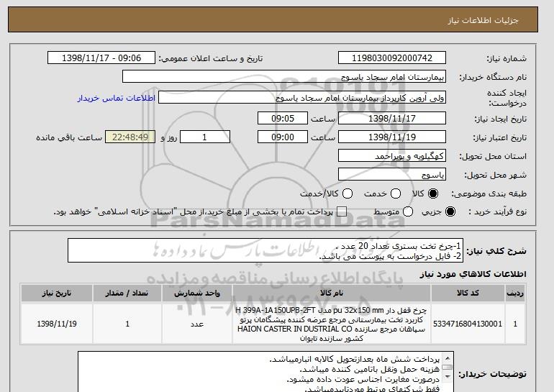
Task: Click the ایجاد کننده درخواست field
Action: tap(302, 98)
